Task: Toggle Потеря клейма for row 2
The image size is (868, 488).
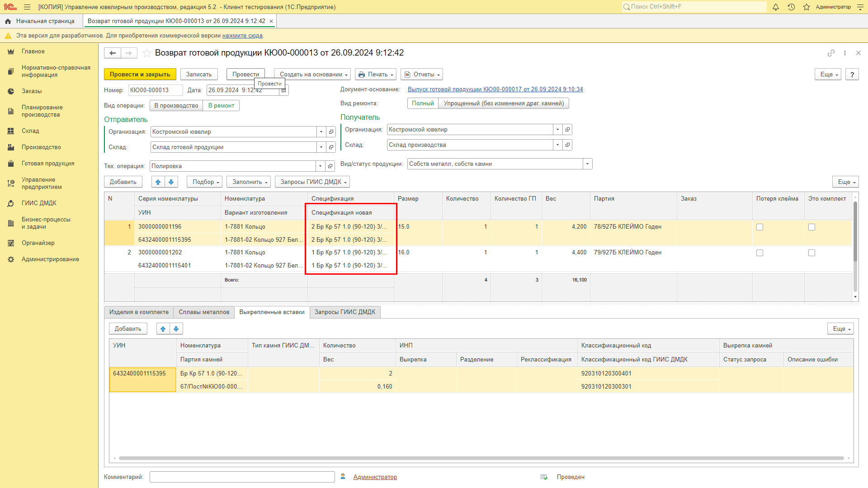Action: (760, 253)
